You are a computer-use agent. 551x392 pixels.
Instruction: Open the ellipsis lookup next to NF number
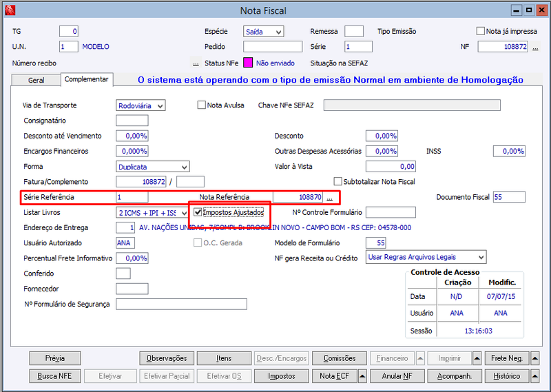pyautogui.click(x=535, y=47)
